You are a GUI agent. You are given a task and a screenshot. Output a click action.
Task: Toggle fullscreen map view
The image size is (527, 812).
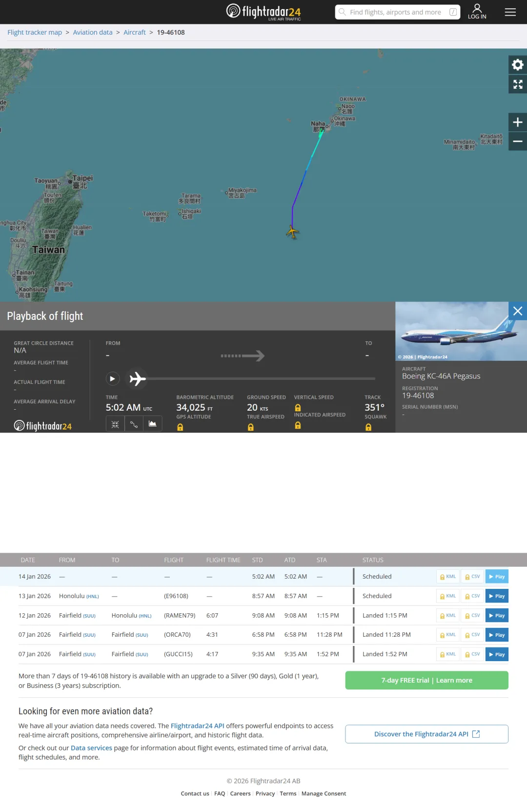[x=518, y=84]
